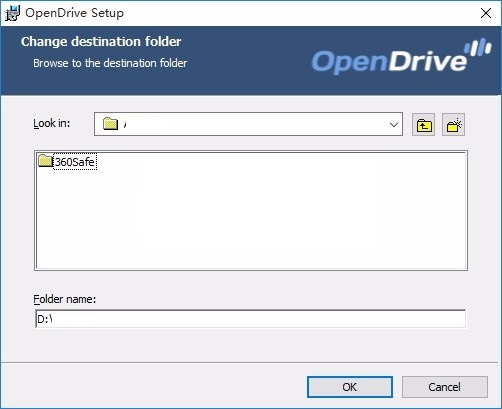Viewport: 502px width, 409px height.
Task: Click the Cancel button
Action: (x=445, y=387)
